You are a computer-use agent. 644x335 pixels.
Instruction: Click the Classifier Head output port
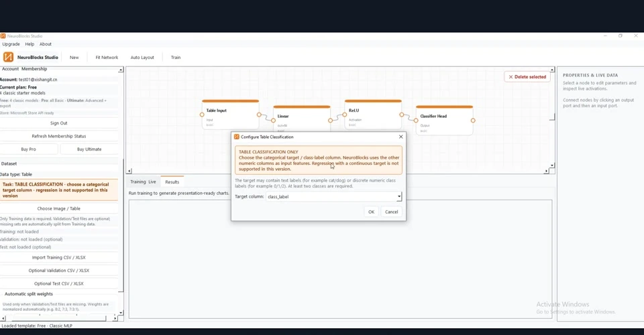(x=473, y=121)
